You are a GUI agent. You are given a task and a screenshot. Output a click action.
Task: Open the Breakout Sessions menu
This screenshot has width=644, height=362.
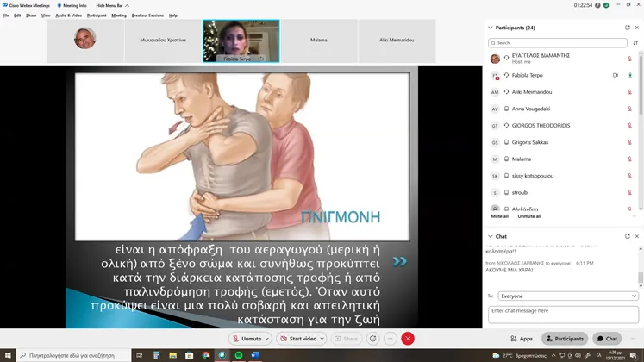point(147,16)
